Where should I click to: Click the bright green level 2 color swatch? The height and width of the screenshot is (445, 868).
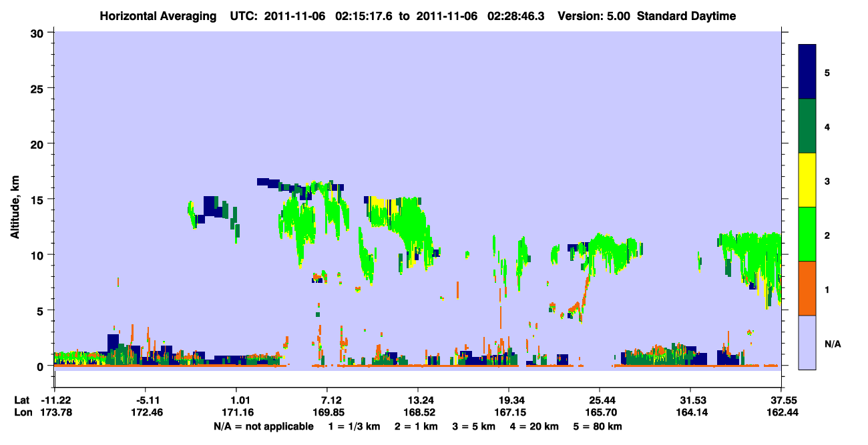[x=807, y=234]
